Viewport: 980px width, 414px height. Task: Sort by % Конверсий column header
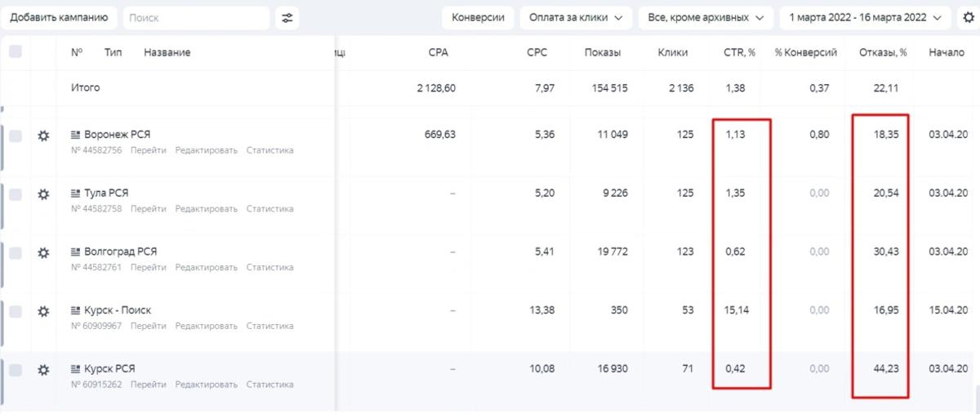(x=806, y=52)
